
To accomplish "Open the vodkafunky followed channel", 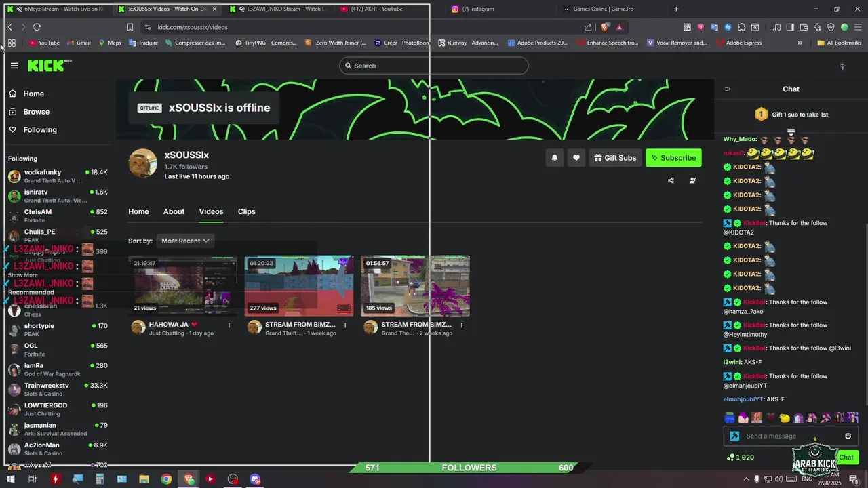I will [58, 176].
